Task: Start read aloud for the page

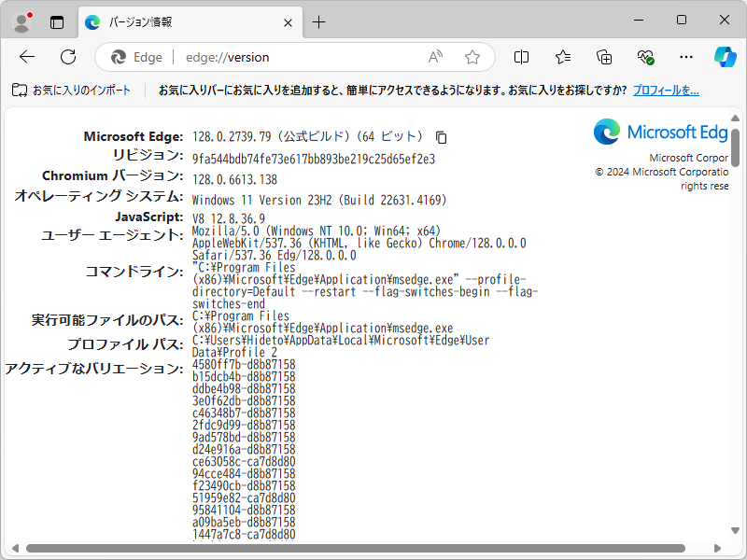Action: click(434, 57)
